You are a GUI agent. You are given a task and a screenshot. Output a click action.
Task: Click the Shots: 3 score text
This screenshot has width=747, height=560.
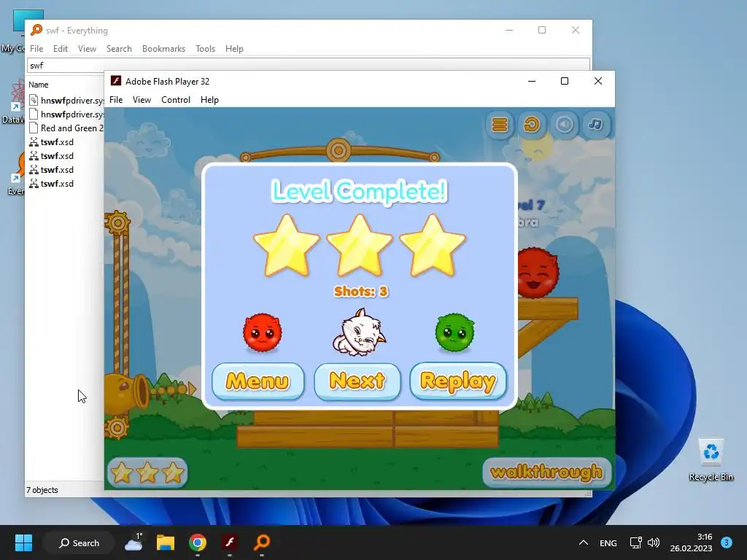[360, 291]
